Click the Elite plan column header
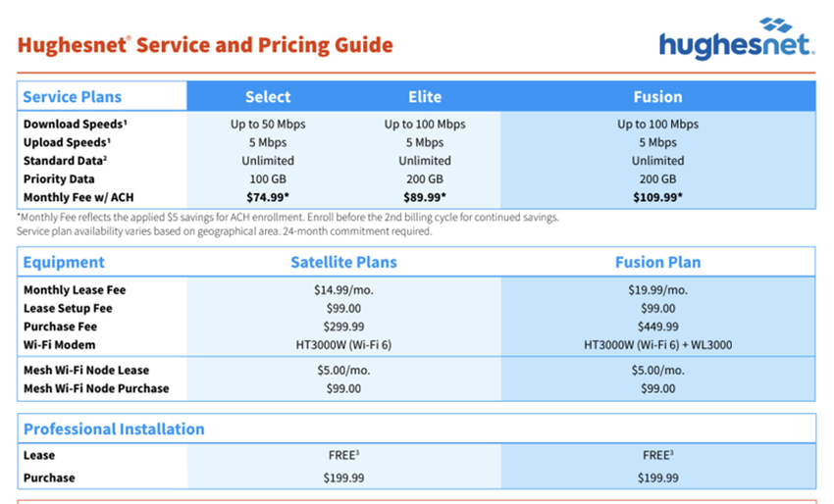The image size is (834, 504). click(x=425, y=97)
